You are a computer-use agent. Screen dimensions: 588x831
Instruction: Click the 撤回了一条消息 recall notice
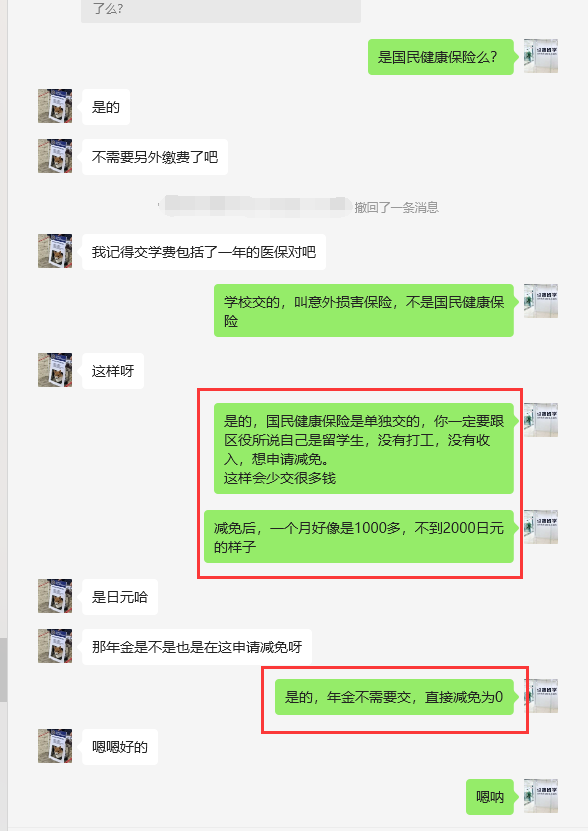(397, 207)
